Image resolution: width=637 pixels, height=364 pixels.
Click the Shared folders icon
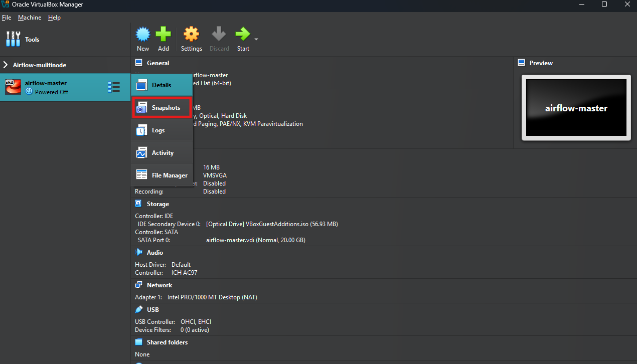138,342
